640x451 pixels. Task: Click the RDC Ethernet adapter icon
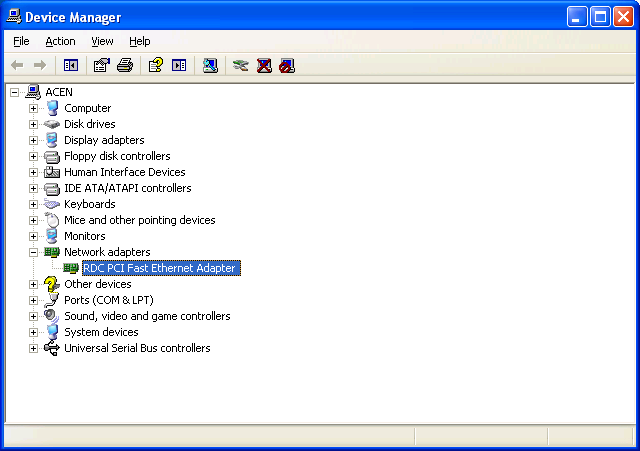tap(71, 268)
